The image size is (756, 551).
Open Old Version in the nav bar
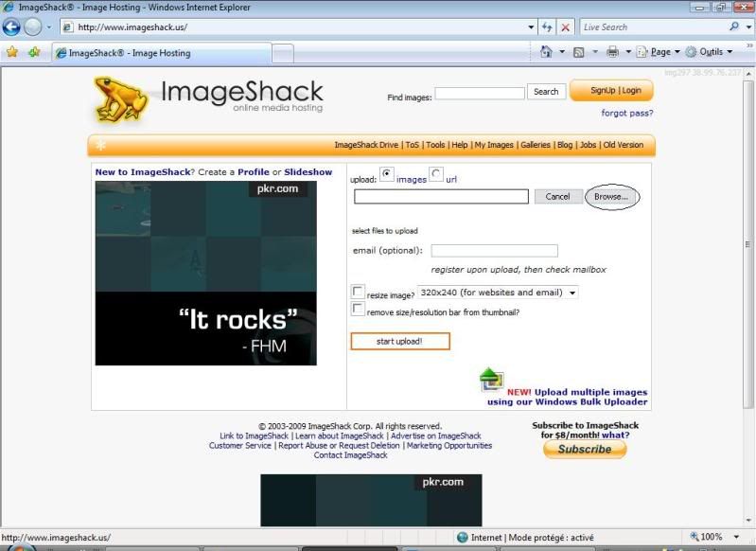(x=623, y=145)
